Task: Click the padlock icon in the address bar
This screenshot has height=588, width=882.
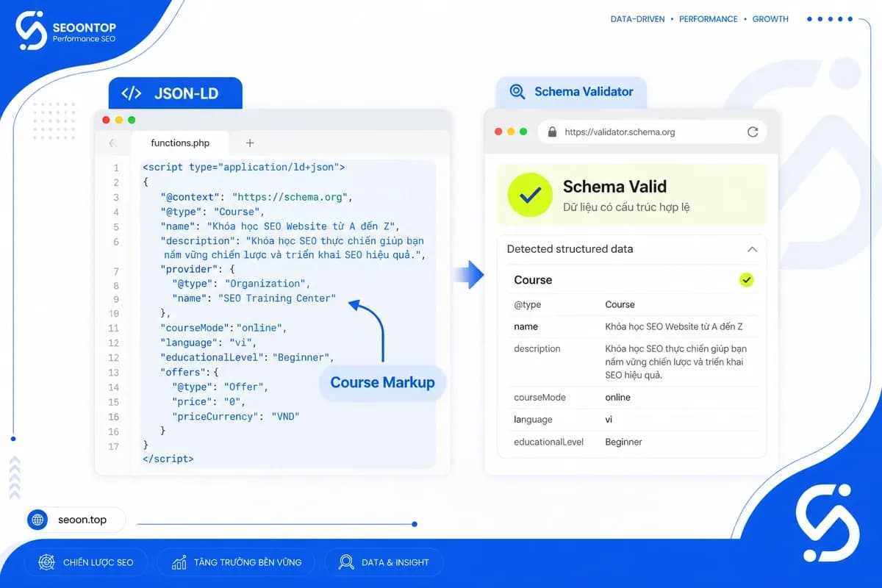Action: coord(552,132)
